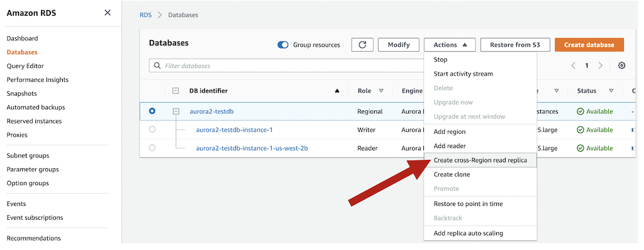This screenshot has width=644, height=250.
Task: Select Add reader menu item
Action: (x=480, y=146)
